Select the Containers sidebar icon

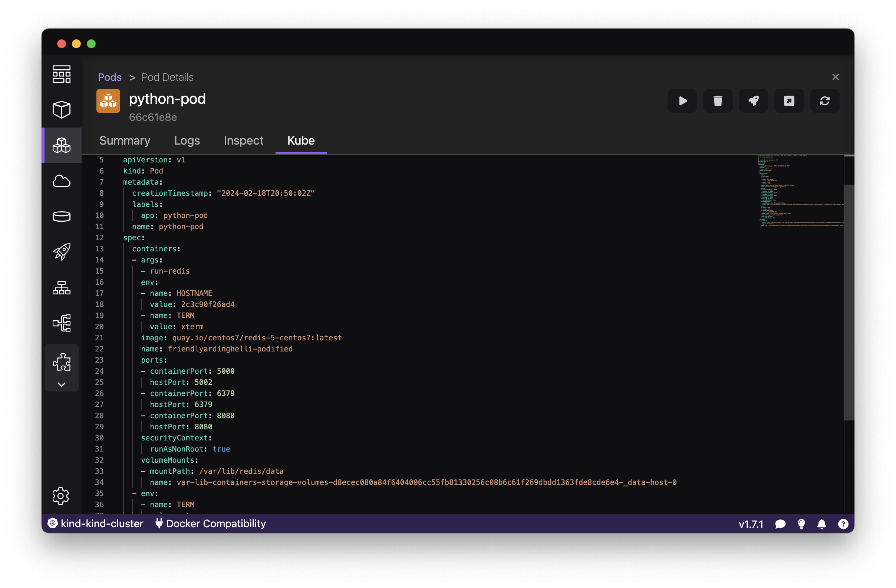coord(61,109)
